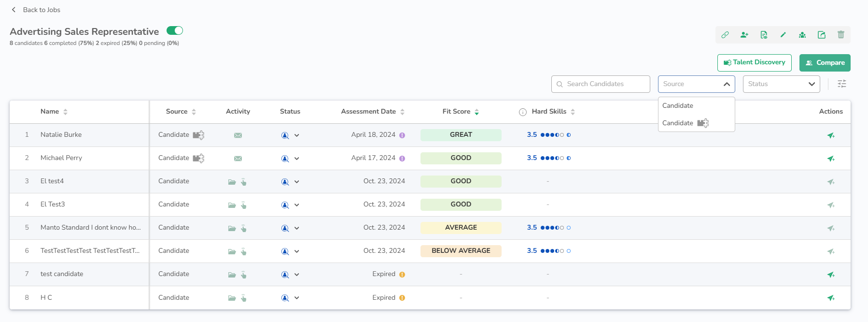Click the add candidate icon

pyautogui.click(x=744, y=35)
